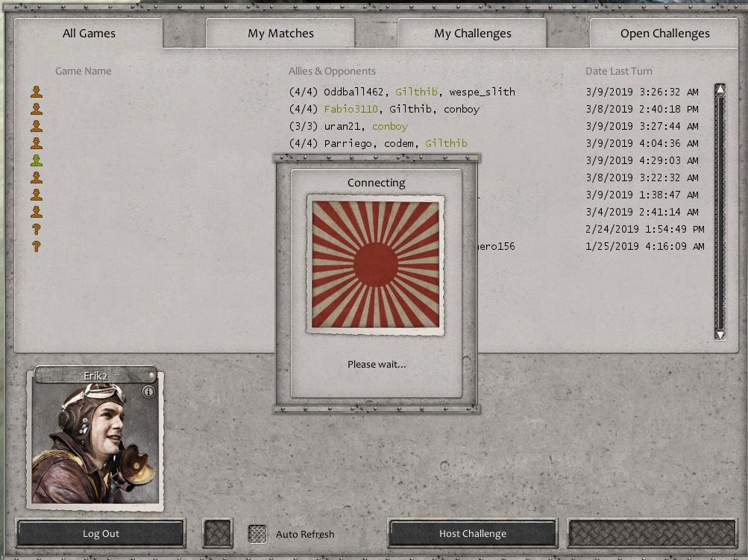Screen dimensions: 748x560
Task: Toggle the Auto Refresh checkbox
Action: 257,534
